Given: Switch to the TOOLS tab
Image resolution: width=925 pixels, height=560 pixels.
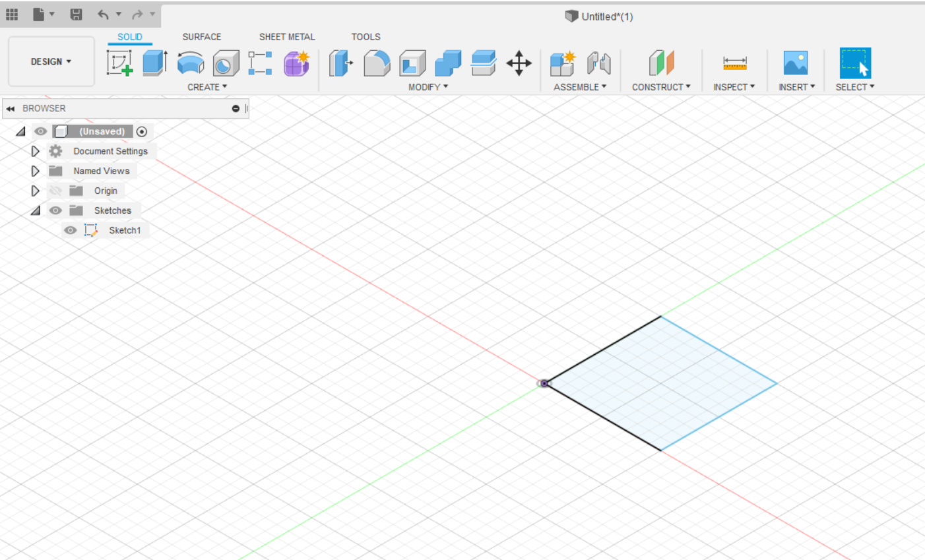Looking at the screenshot, I should 366,37.
